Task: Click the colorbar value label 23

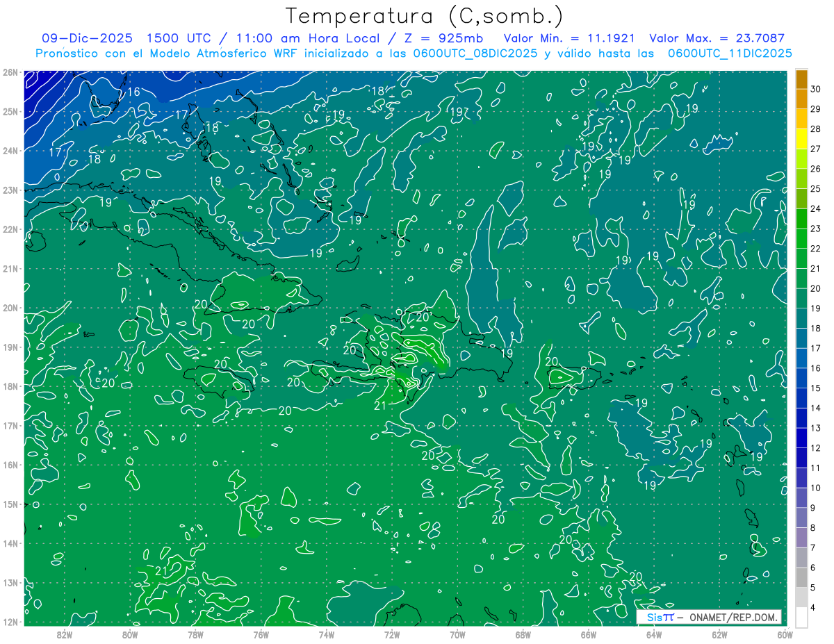Action: coord(815,229)
